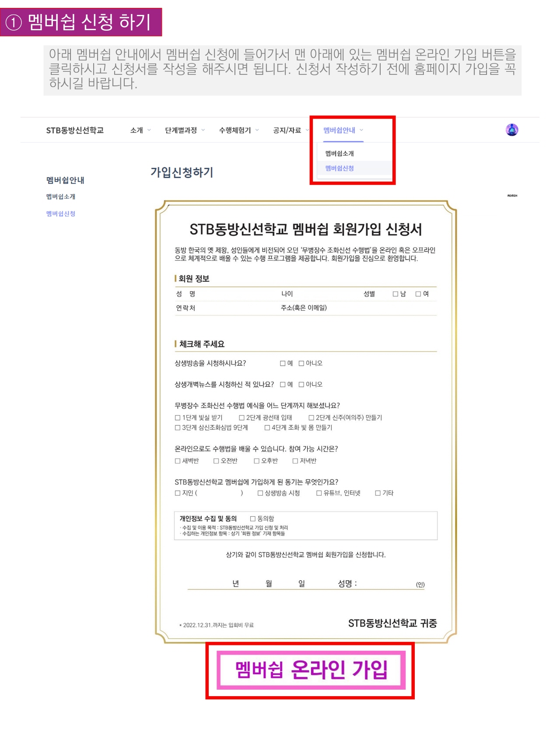Open the 공지/자료 menu
The image size is (560, 747).
pyautogui.click(x=290, y=130)
